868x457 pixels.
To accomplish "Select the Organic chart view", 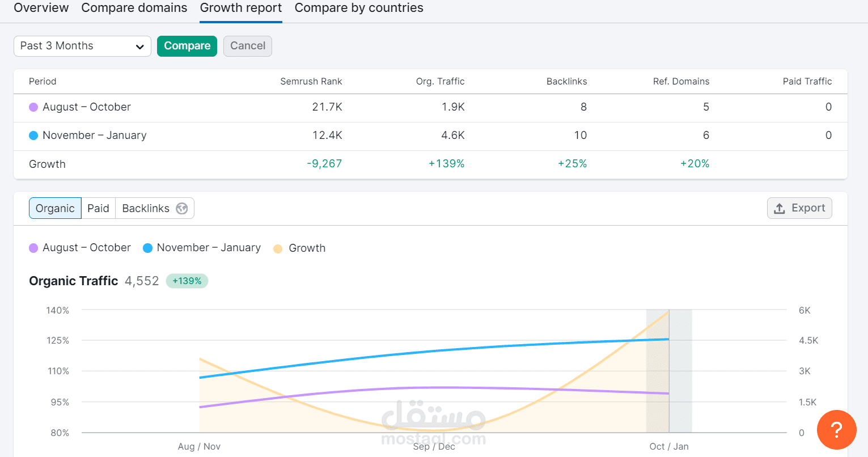I will click(55, 209).
